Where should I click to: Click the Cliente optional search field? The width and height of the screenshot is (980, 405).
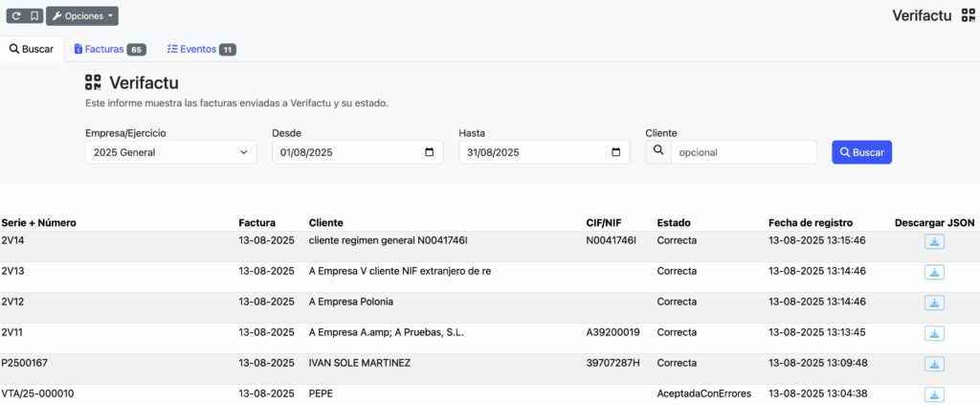pos(743,152)
